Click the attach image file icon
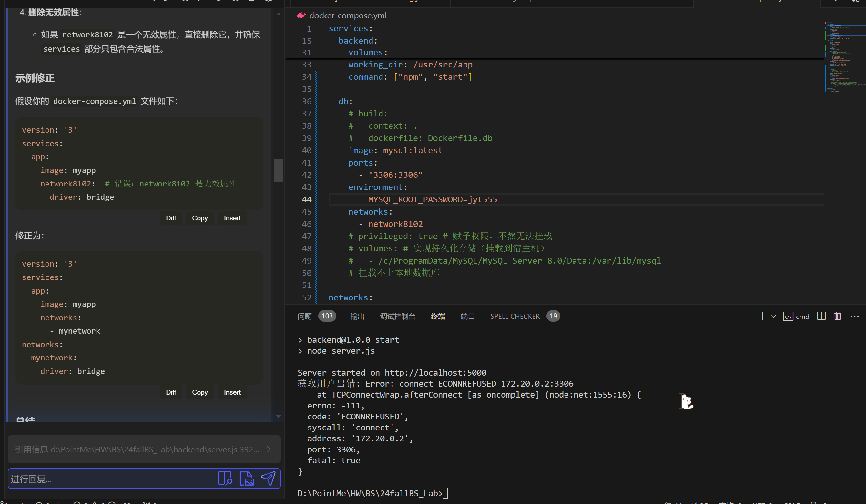Viewport: 866px width, 504px height. click(246, 479)
